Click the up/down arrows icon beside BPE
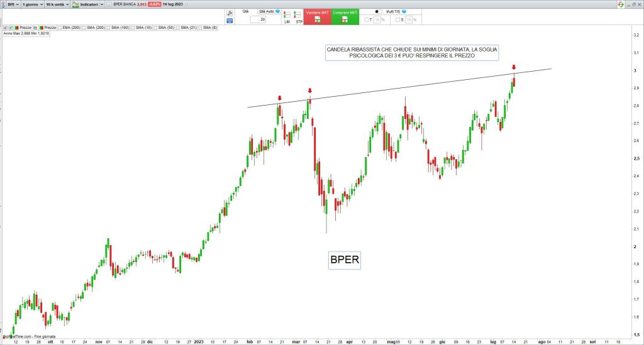The width and height of the screenshot is (644, 345). [3, 4]
